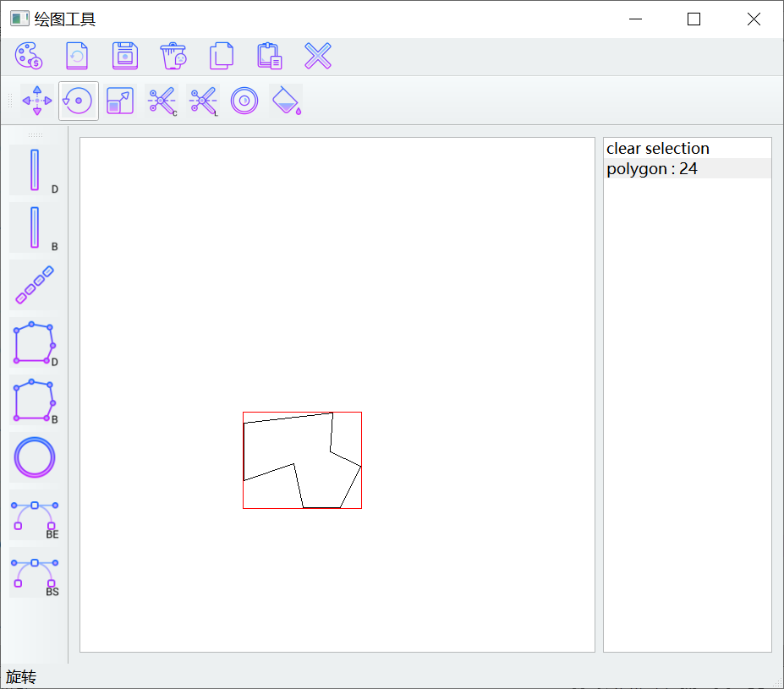Close the 绘图工具 window
The width and height of the screenshot is (784, 689).
754,19
